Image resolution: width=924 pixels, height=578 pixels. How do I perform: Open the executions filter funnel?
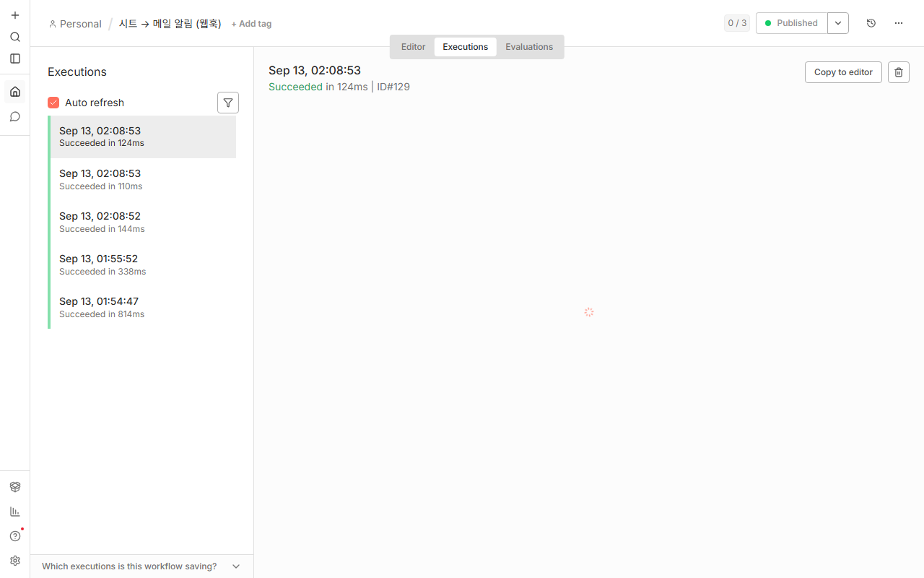click(228, 103)
